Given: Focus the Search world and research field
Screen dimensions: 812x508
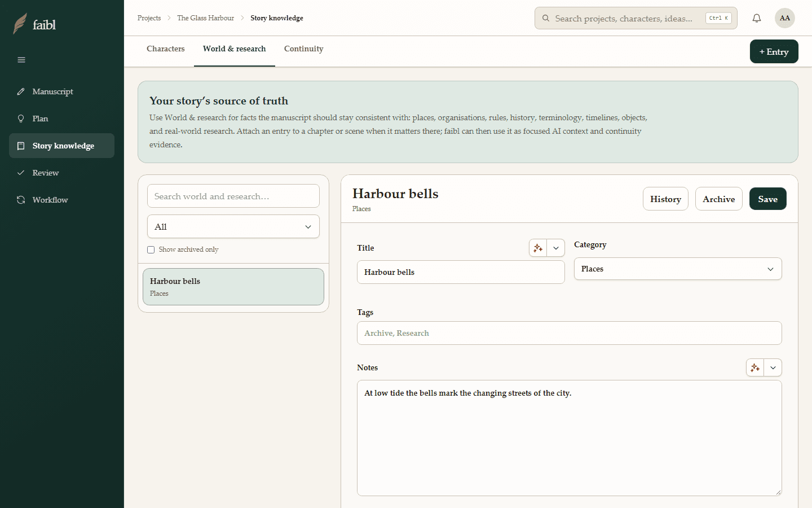Looking at the screenshot, I should pos(233,196).
